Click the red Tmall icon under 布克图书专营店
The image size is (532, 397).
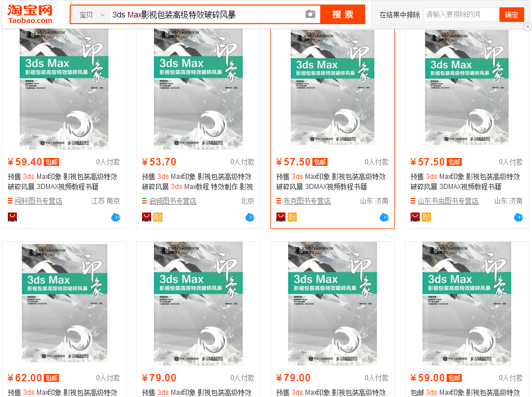point(281,217)
